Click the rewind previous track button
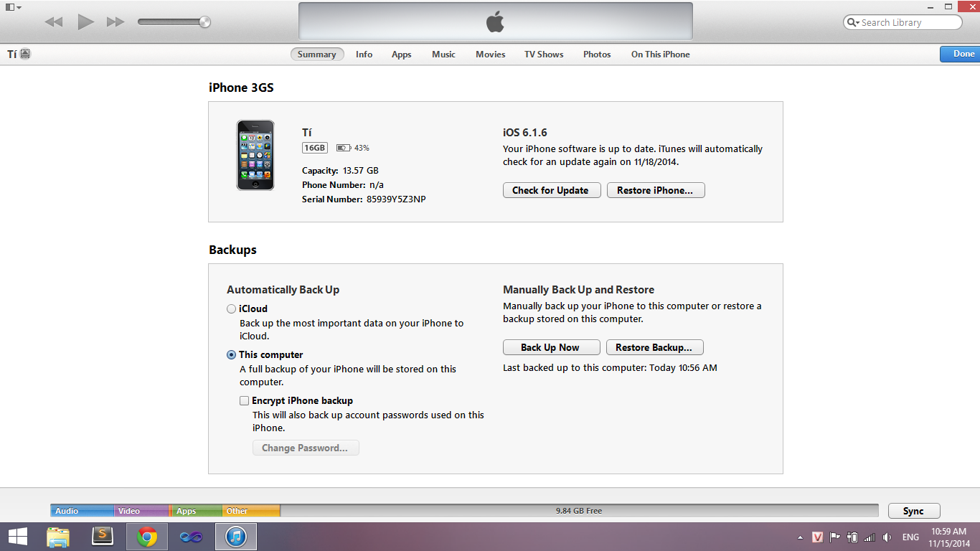 [54, 22]
